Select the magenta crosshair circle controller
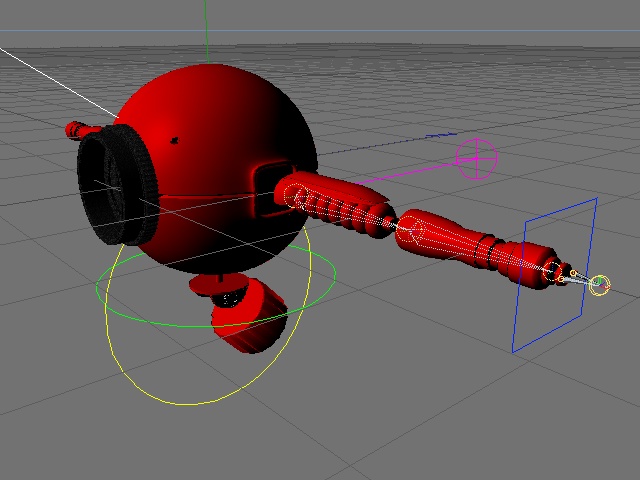This screenshot has width=640, height=480. 477,159
